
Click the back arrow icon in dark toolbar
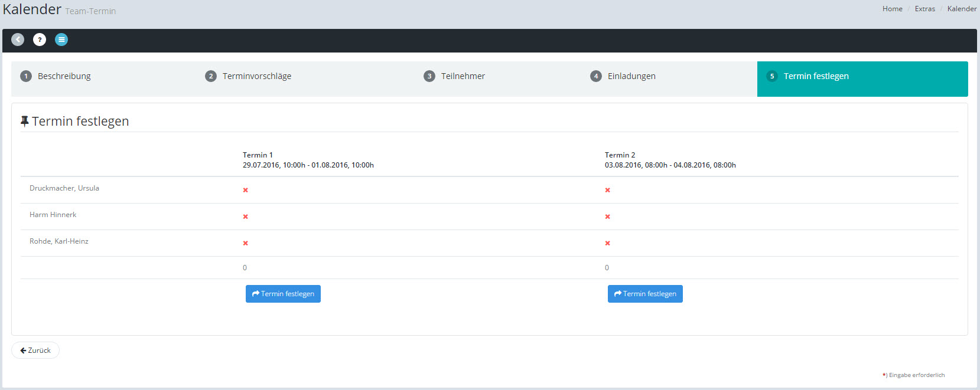(18, 40)
